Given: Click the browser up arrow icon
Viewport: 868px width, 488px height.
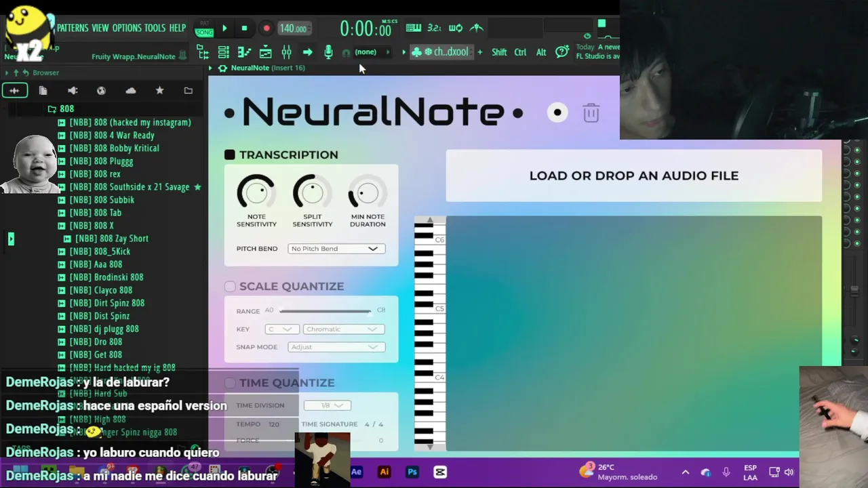Looking at the screenshot, I should coord(17,73).
